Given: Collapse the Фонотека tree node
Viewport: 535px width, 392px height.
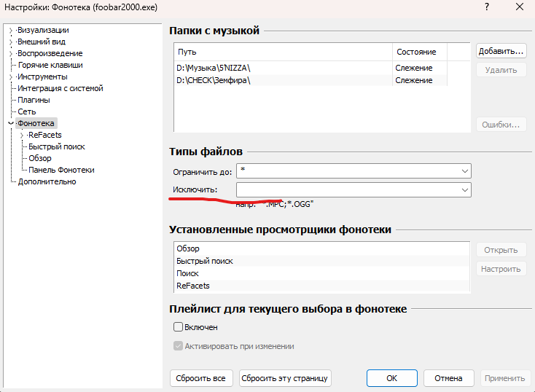Looking at the screenshot, I should [x=10, y=123].
